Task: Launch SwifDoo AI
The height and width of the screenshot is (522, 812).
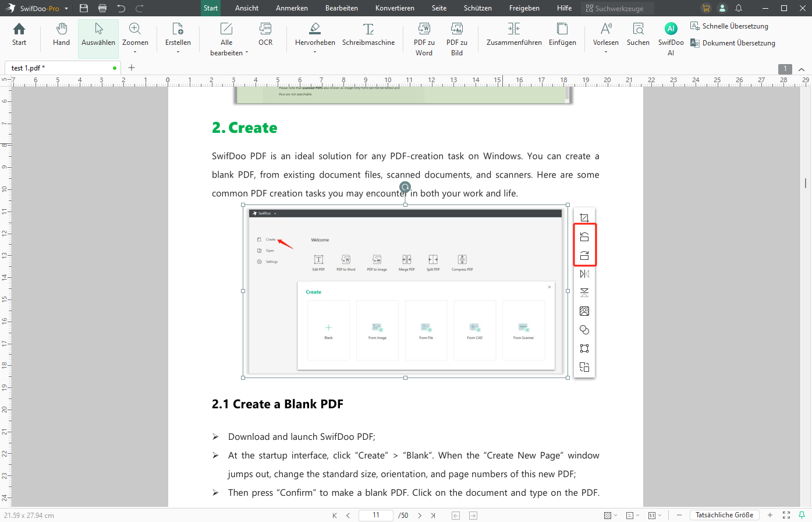Action: pos(671,39)
